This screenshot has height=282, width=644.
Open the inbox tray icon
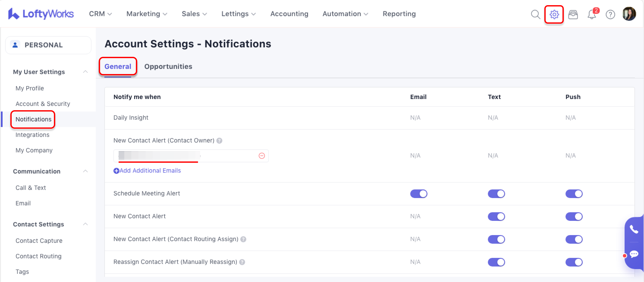click(573, 14)
